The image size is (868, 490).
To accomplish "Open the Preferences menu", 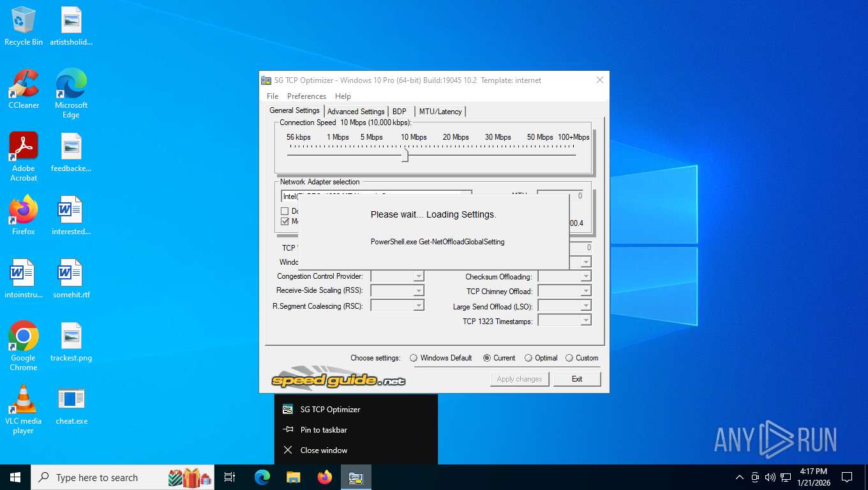I will tap(306, 96).
